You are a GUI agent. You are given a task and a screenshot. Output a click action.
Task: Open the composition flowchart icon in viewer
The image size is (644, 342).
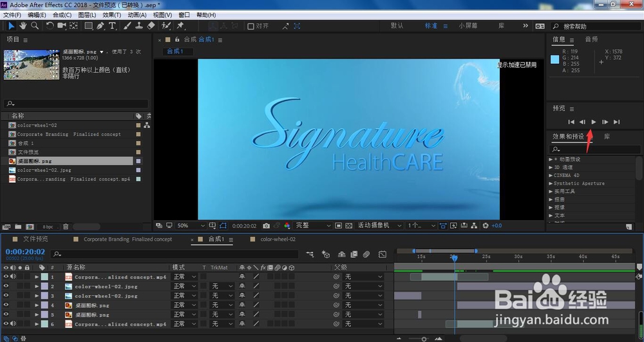[475, 226]
